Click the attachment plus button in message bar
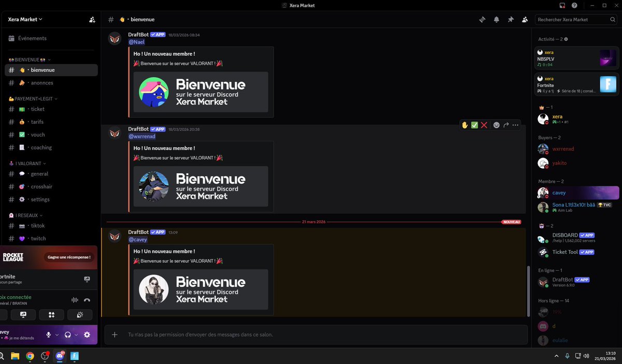This screenshot has width=622, height=364. pyautogui.click(x=115, y=334)
